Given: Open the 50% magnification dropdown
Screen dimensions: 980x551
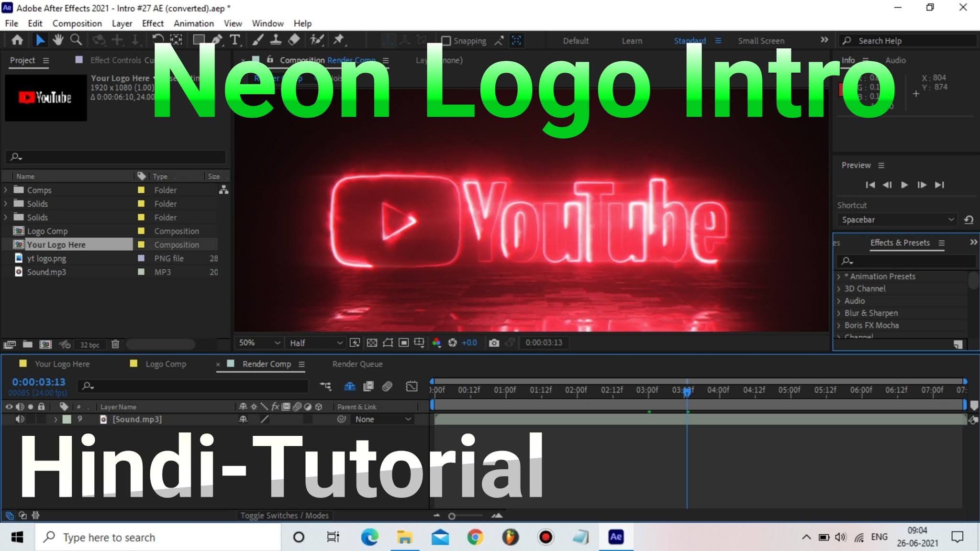Looking at the screenshot, I should click(259, 343).
